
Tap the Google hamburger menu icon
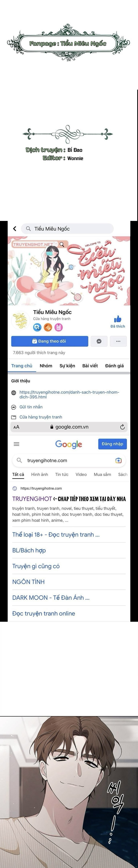pos(16,444)
